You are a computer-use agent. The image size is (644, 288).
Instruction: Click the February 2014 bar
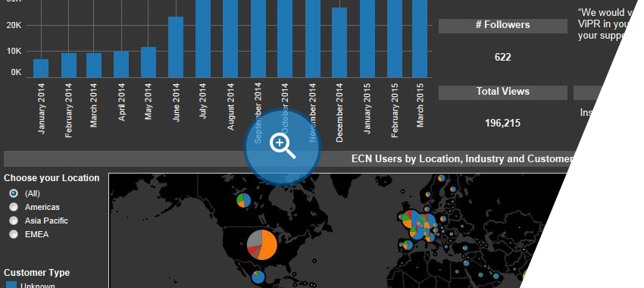point(69,65)
